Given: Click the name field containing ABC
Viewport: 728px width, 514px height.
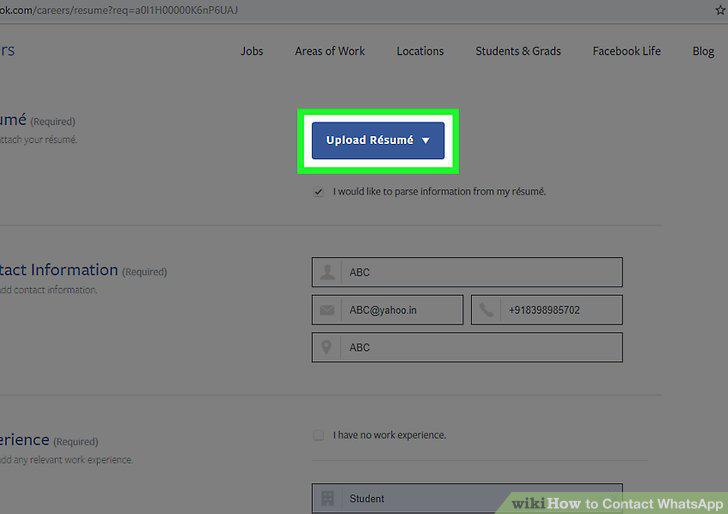Looking at the screenshot, I should pyautogui.click(x=467, y=272).
